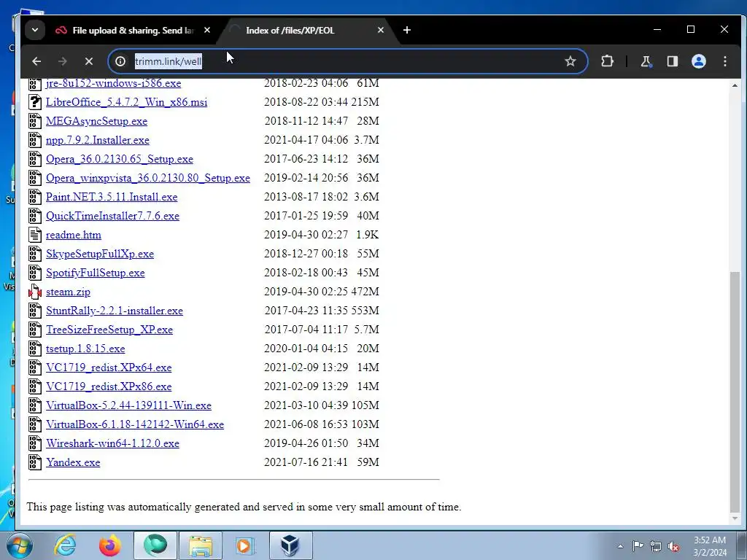This screenshot has width=747, height=560.
Task: Open VC1719_redist.XPx64.exe link
Action: [x=109, y=368]
